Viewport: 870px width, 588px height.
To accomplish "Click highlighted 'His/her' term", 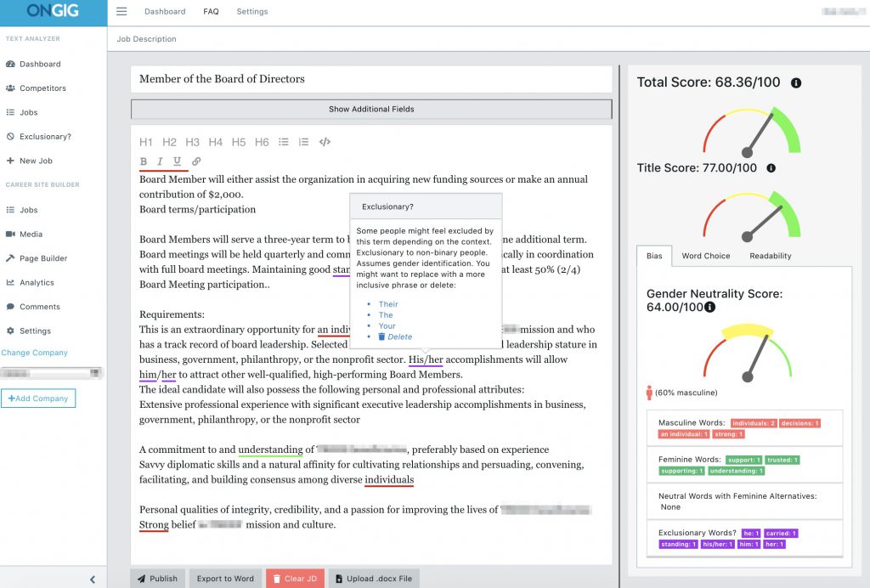I will tap(426, 359).
